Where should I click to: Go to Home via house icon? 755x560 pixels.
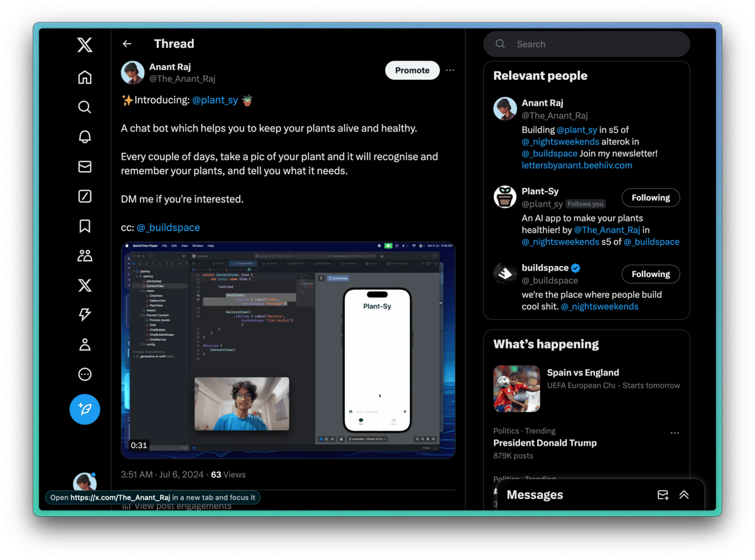coord(85,77)
